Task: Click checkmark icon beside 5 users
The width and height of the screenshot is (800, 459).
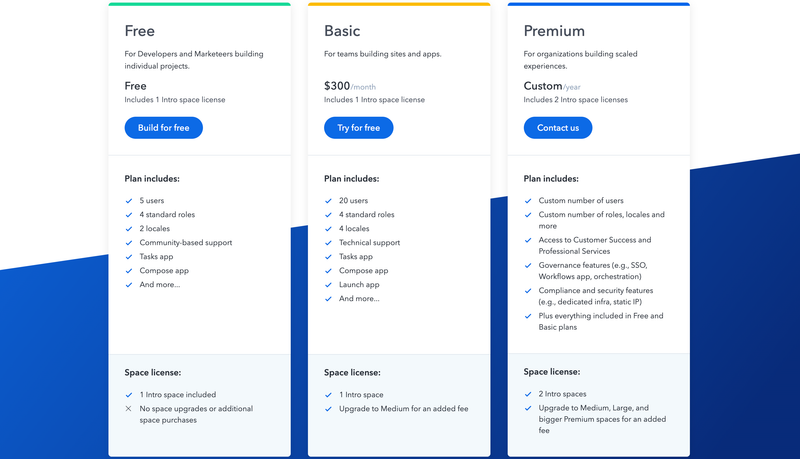Action: [129, 201]
